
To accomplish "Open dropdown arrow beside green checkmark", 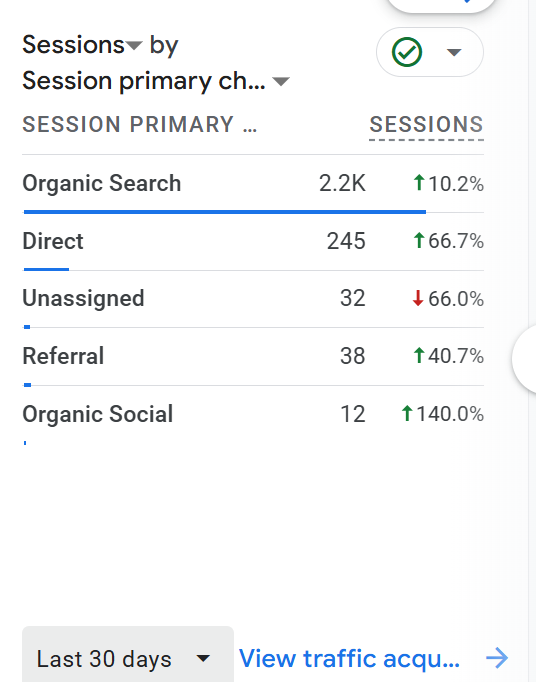I will click(454, 53).
